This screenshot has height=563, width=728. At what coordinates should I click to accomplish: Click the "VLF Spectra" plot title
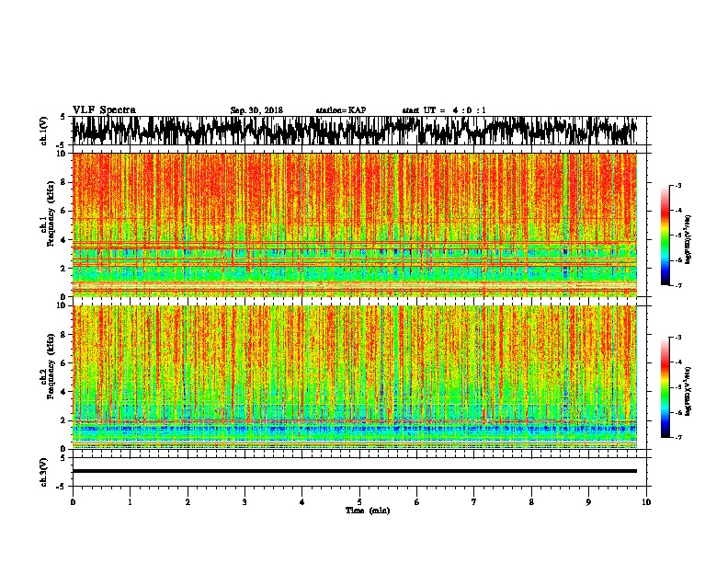[104, 110]
